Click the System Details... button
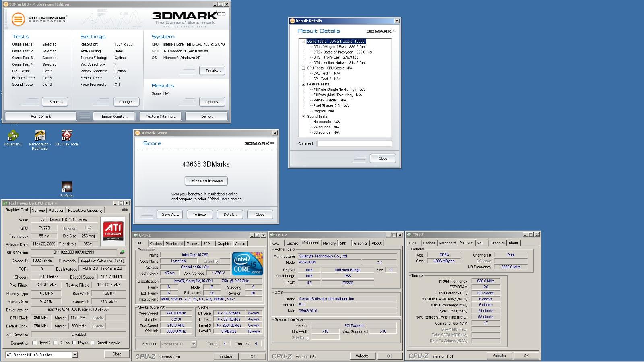Image resolution: width=644 pixels, height=362 pixels. point(213,70)
